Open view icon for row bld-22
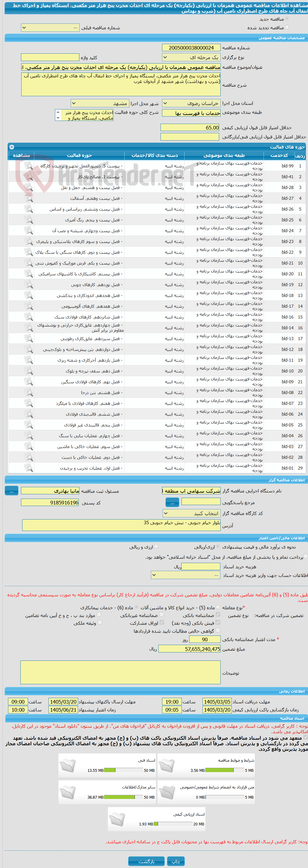Viewport: 308px width, 868px height. coord(29,252)
